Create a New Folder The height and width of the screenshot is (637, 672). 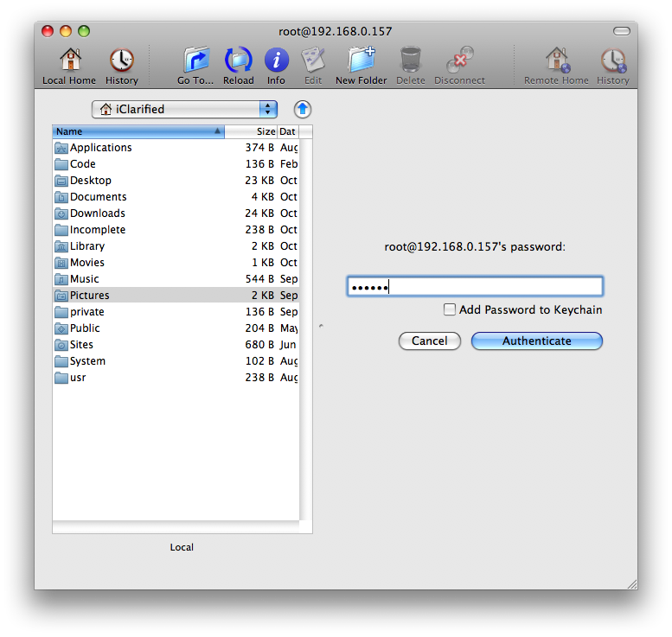pyautogui.click(x=361, y=61)
